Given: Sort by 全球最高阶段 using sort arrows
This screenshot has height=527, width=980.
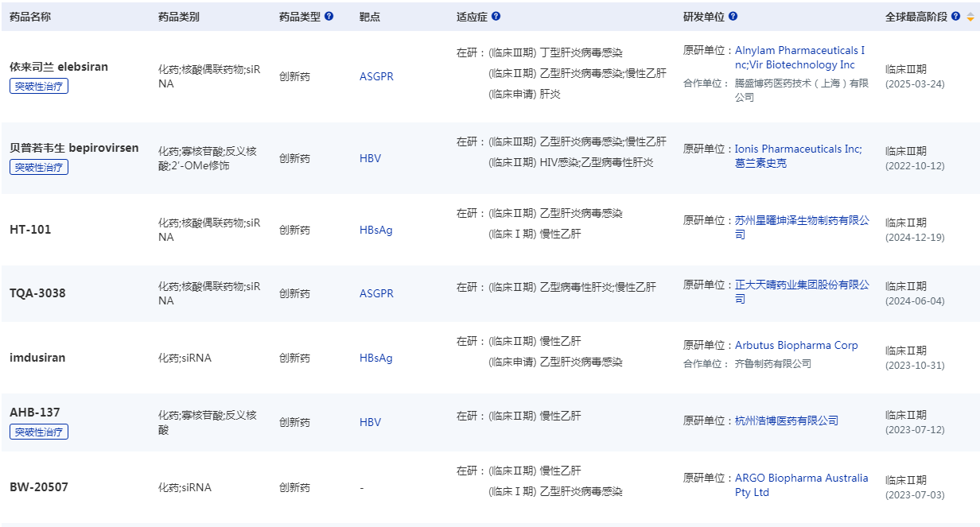Looking at the screenshot, I should point(970,17).
